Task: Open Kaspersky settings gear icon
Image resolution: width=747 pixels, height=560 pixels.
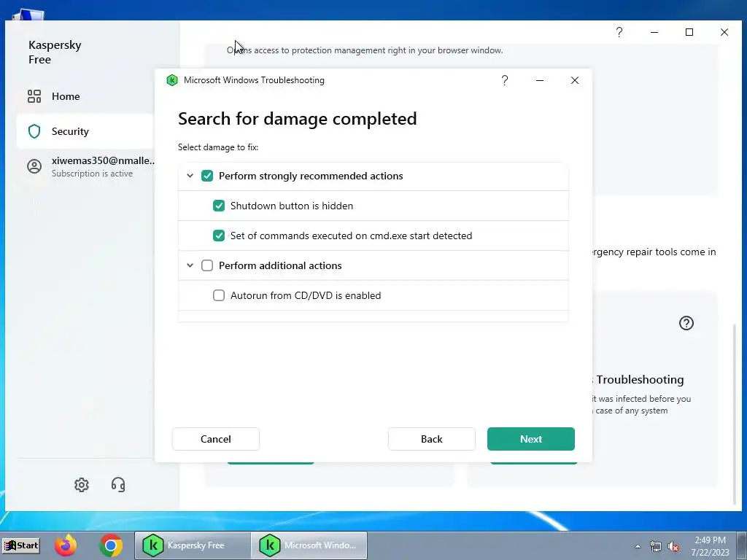Action: 82,485
